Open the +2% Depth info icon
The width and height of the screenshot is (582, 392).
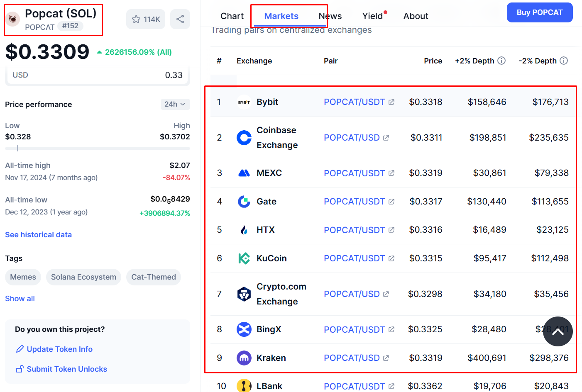[x=501, y=61]
